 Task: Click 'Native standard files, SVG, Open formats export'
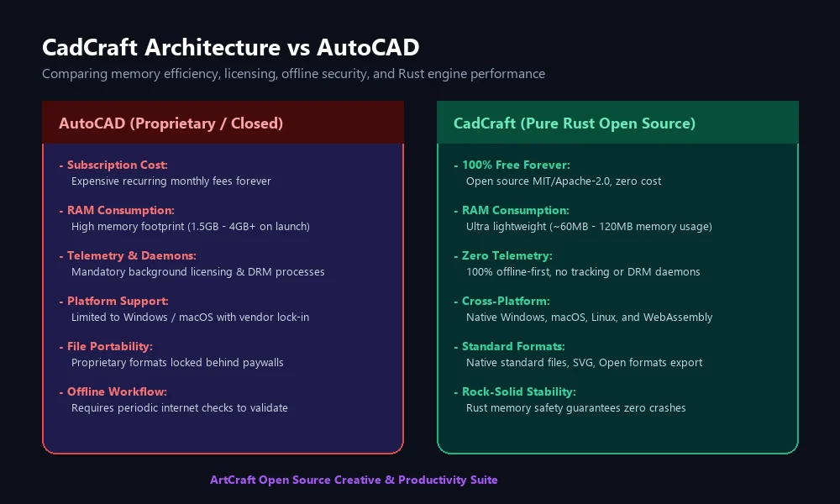point(584,363)
